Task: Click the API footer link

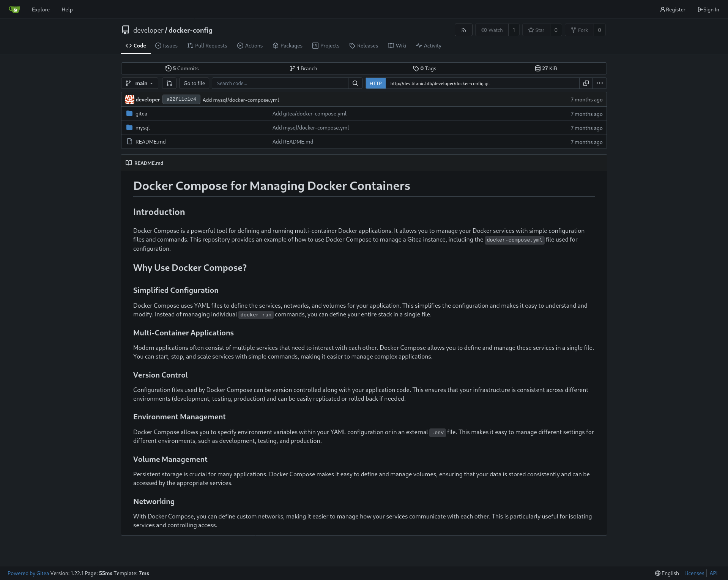Action: tap(713, 573)
